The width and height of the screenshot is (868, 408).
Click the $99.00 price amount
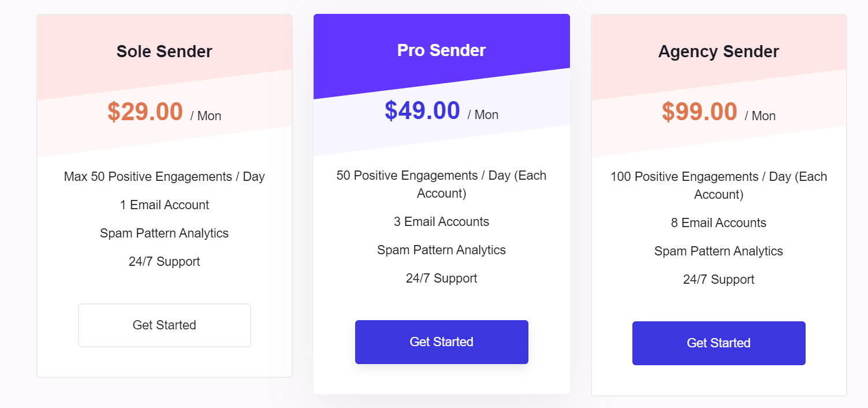(x=699, y=112)
